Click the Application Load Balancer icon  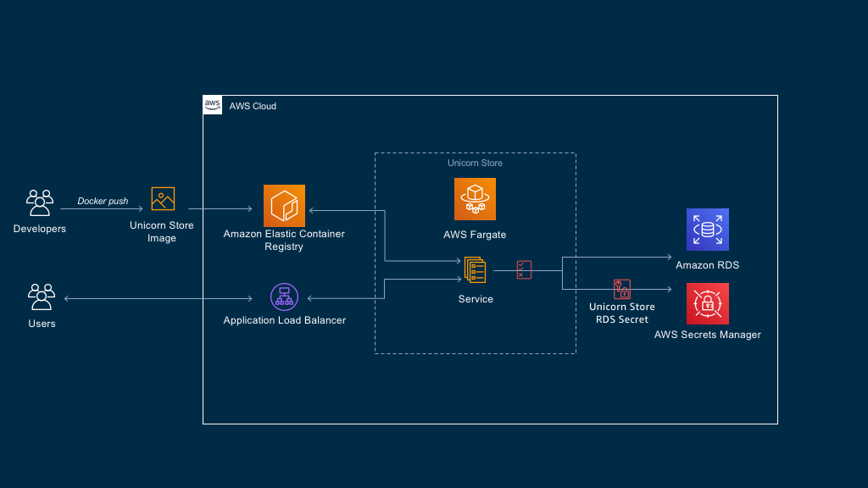[x=284, y=297]
